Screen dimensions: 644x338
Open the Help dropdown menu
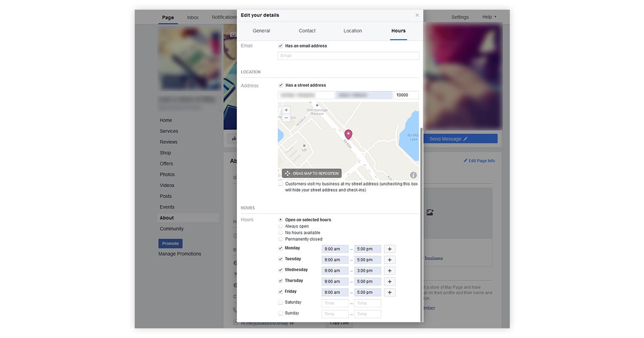pos(489,17)
